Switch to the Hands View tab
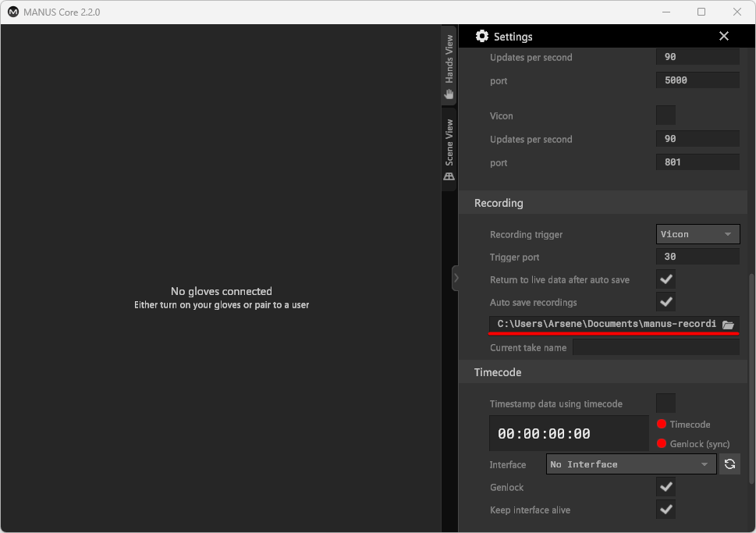This screenshot has height=533, width=756. [449, 66]
